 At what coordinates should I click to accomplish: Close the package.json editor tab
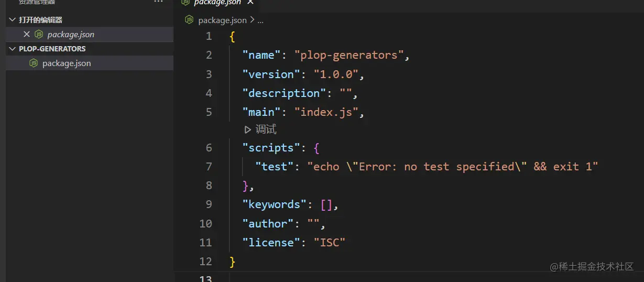point(250,2)
